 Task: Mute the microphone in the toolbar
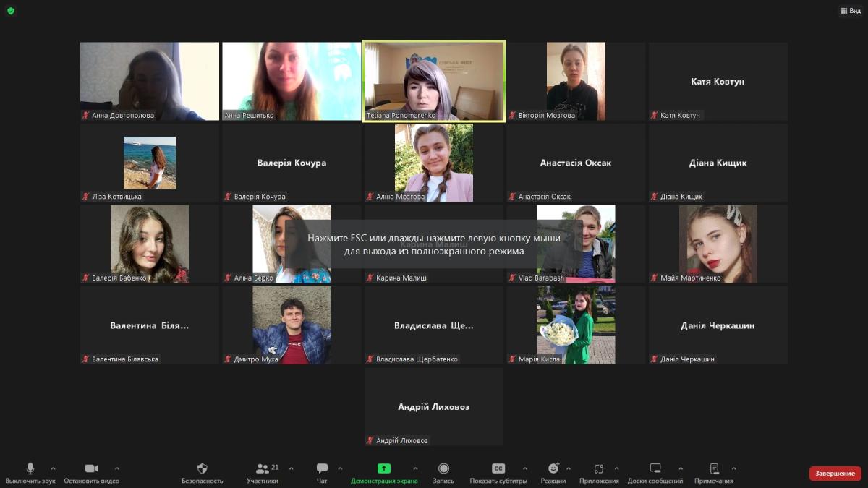(30, 469)
